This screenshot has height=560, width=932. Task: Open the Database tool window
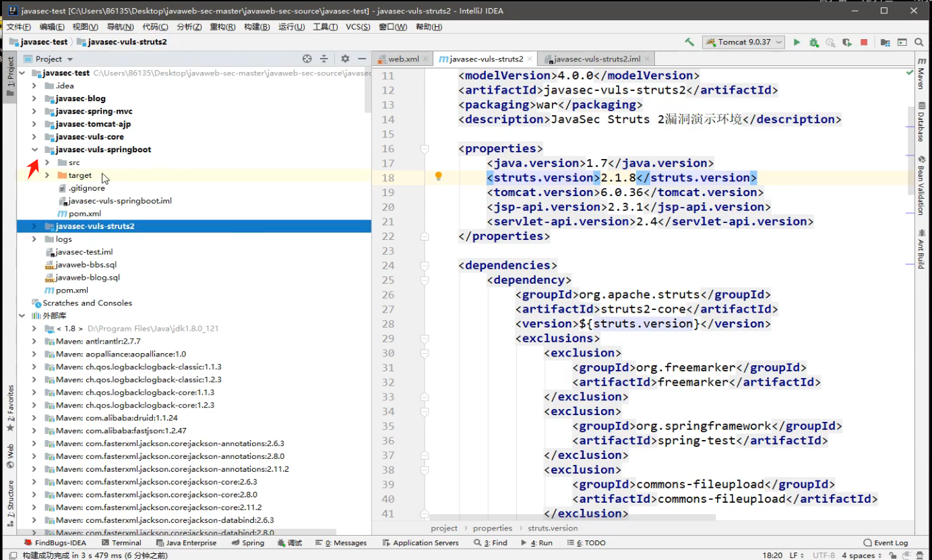click(921, 122)
